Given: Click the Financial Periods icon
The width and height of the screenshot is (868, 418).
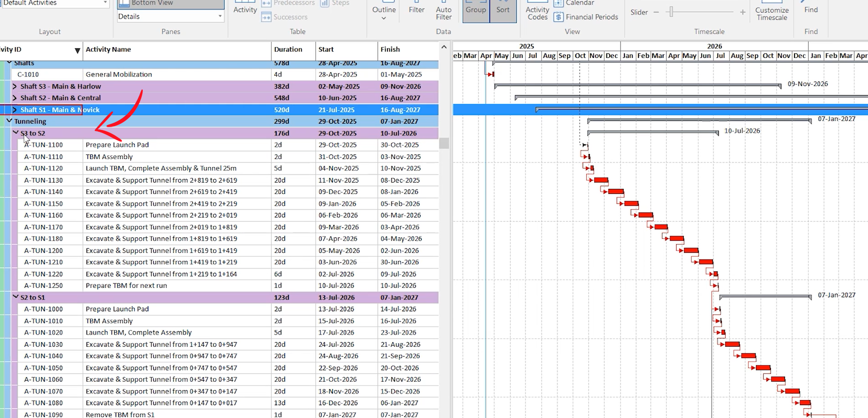Looking at the screenshot, I should coord(558,17).
